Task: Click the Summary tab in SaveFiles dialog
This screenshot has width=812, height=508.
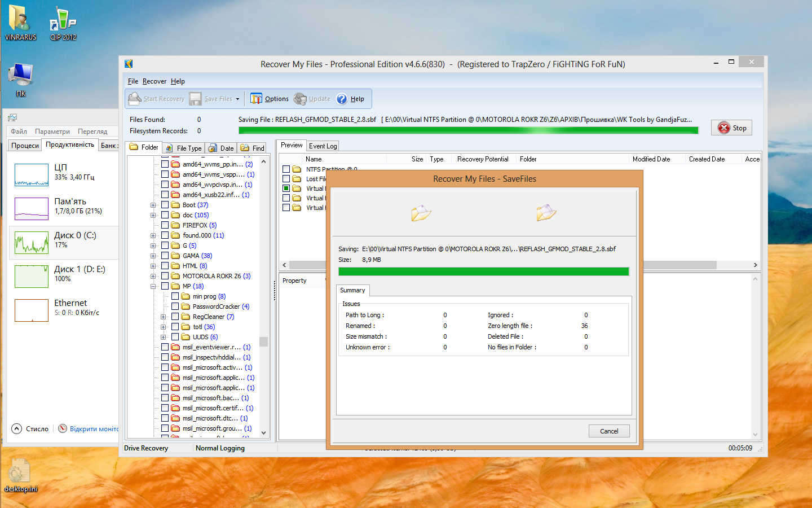Action: (352, 290)
